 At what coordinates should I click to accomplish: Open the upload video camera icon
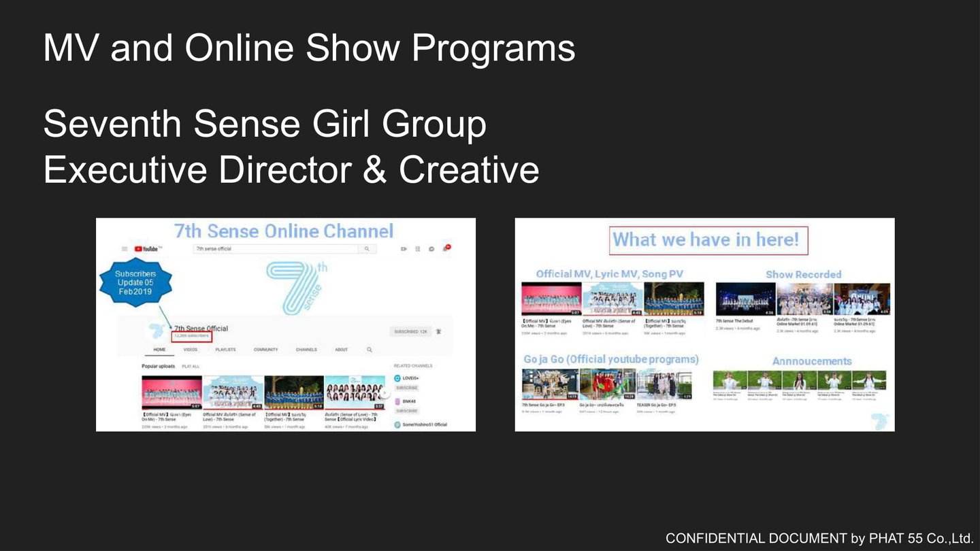click(x=404, y=249)
